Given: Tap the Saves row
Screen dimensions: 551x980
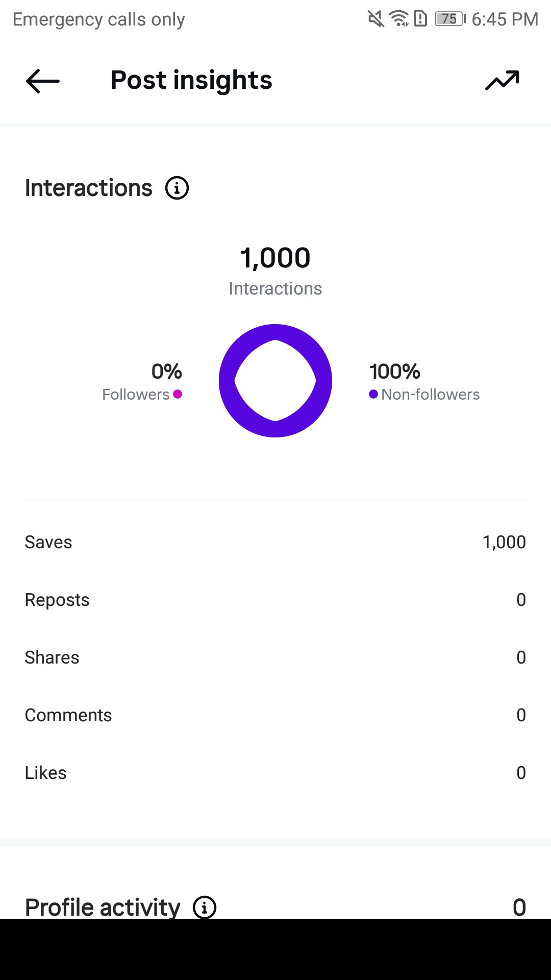Looking at the screenshot, I should click(x=275, y=542).
